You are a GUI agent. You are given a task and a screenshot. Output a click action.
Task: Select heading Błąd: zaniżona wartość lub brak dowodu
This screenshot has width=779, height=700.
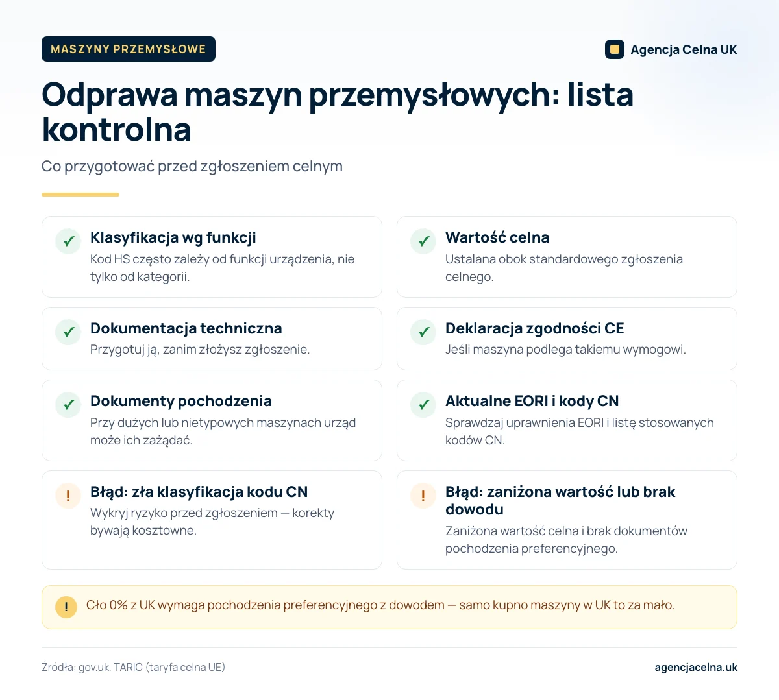[x=560, y=500]
